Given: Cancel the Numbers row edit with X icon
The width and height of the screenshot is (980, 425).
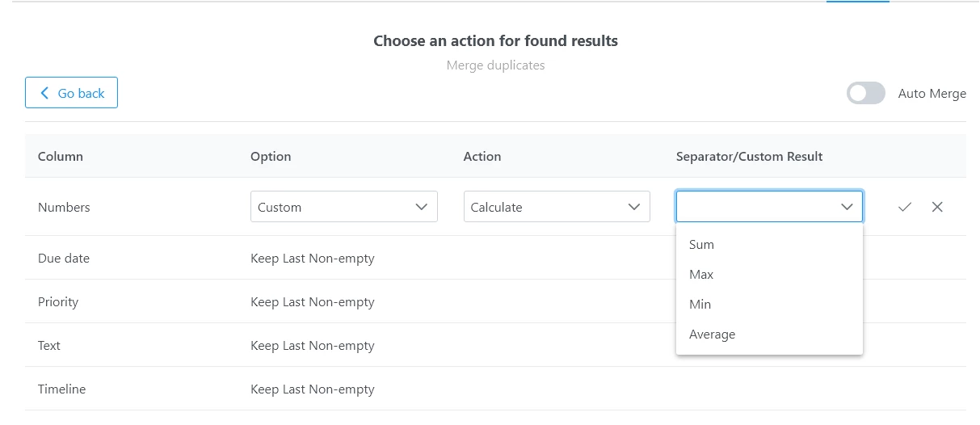Looking at the screenshot, I should click(937, 207).
